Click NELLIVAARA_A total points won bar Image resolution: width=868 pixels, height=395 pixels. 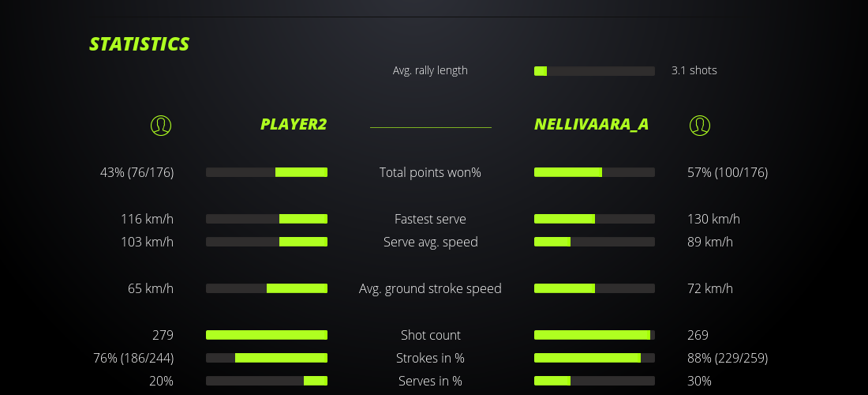594,172
